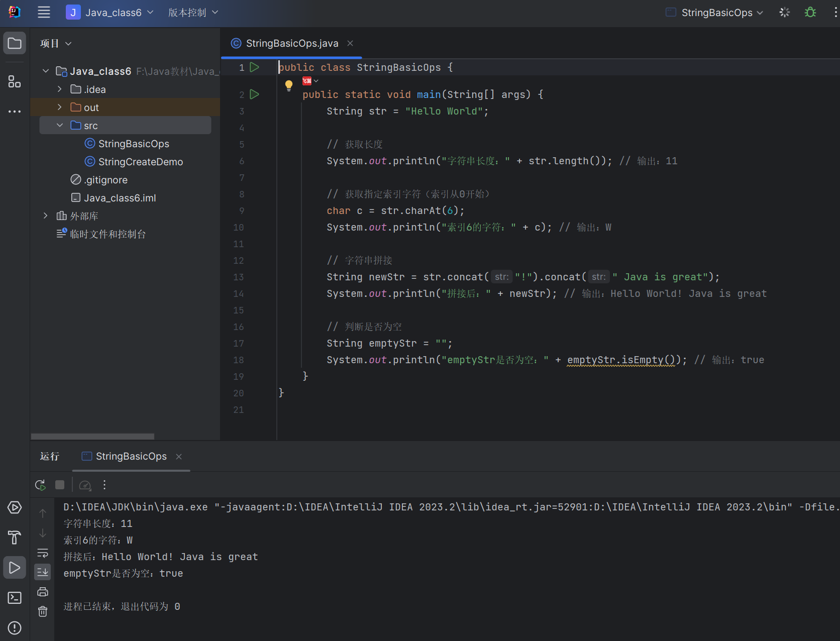
Task: Click the str.charAt(6) code text
Action: pos(419,211)
